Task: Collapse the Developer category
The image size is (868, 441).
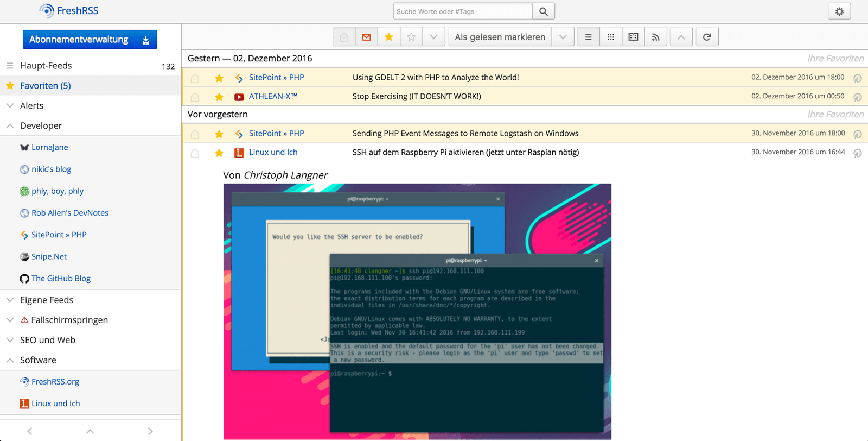Action: [x=10, y=125]
